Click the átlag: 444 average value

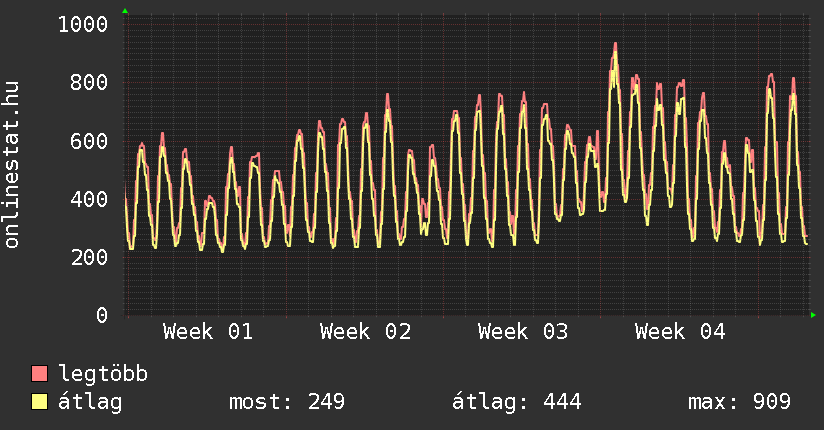(x=517, y=402)
